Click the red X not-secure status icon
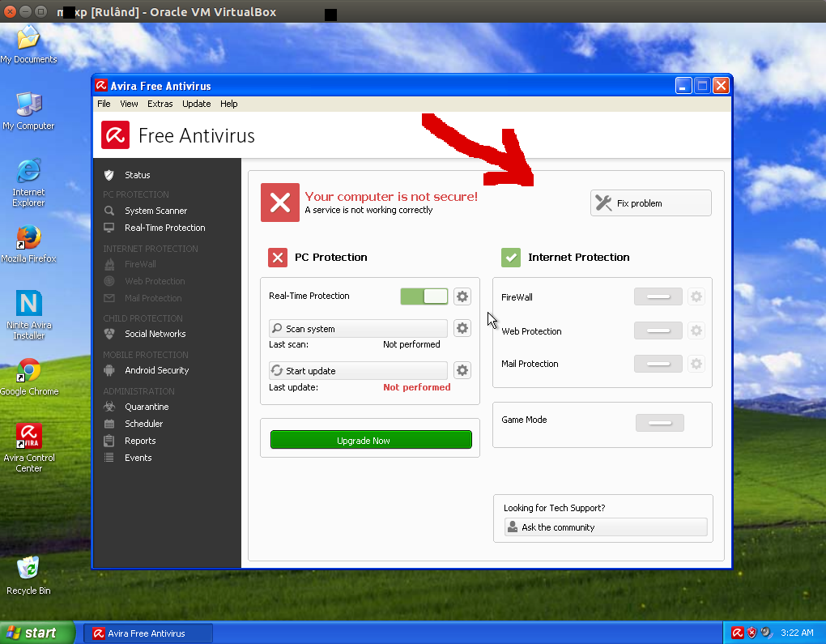The image size is (826, 644). 279,203
